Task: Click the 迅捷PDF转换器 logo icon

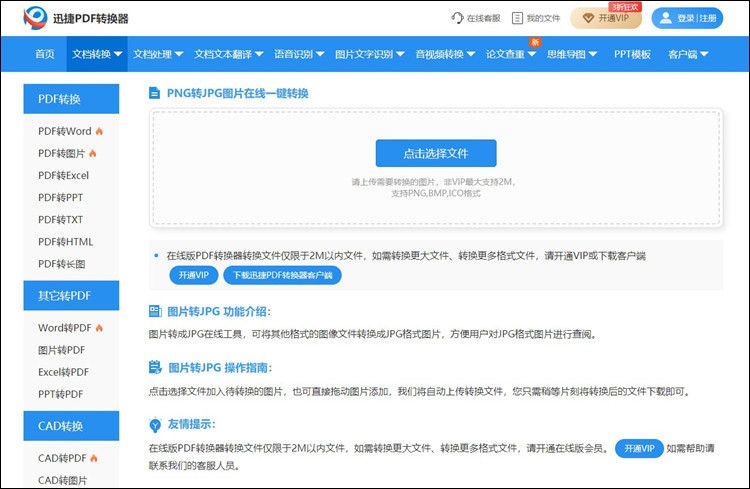Action: [x=35, y=18]
